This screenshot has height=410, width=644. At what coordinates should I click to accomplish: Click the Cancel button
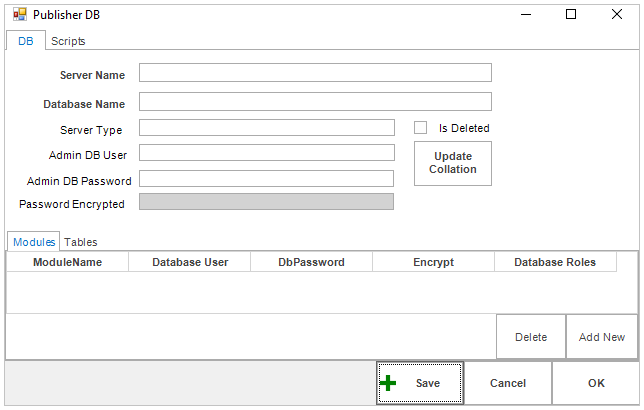coord(508,383)
